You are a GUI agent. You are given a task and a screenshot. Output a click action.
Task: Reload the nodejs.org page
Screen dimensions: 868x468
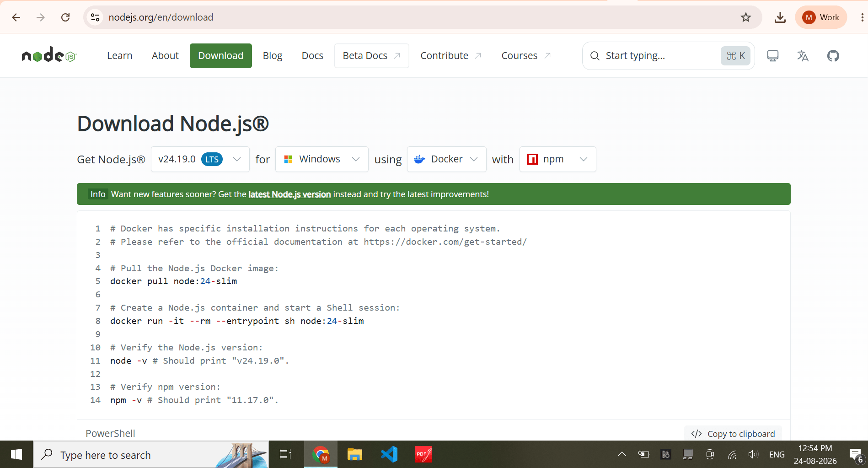coord(65,17)
